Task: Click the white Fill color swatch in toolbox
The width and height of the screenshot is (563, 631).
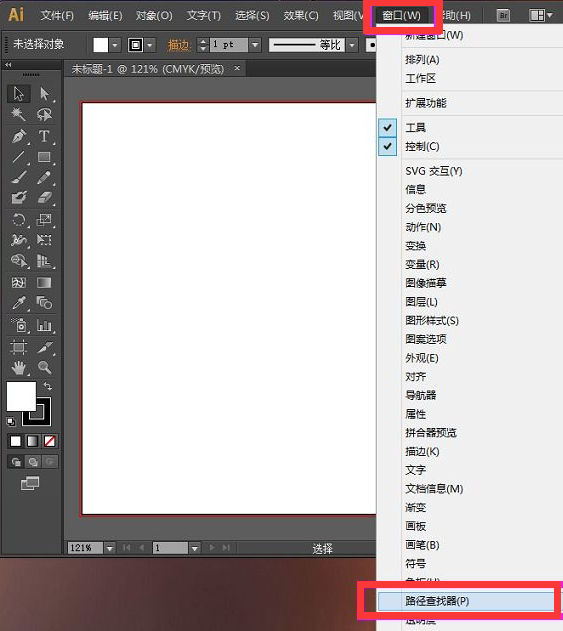Action: coord(21,396)
